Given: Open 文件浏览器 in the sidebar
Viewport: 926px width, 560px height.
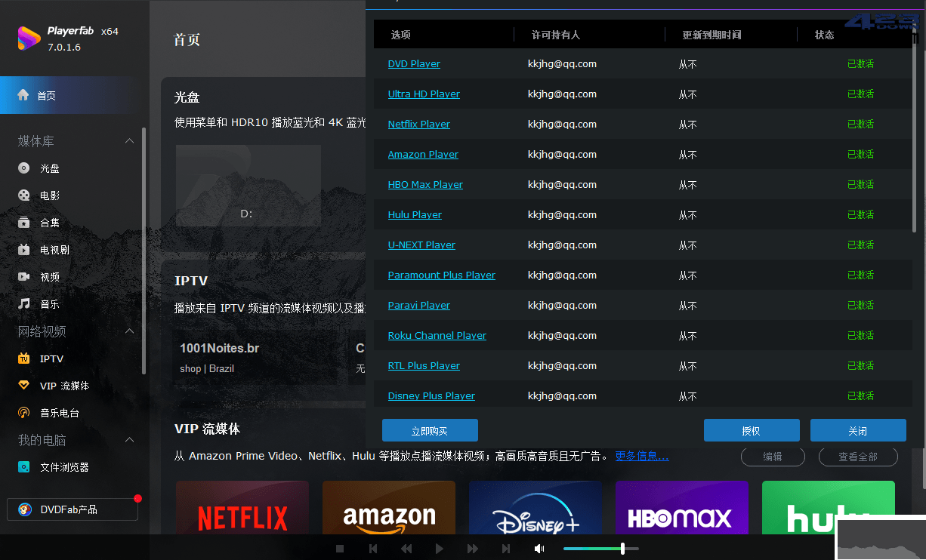Looking at the screenshot, I should [64, 467].
